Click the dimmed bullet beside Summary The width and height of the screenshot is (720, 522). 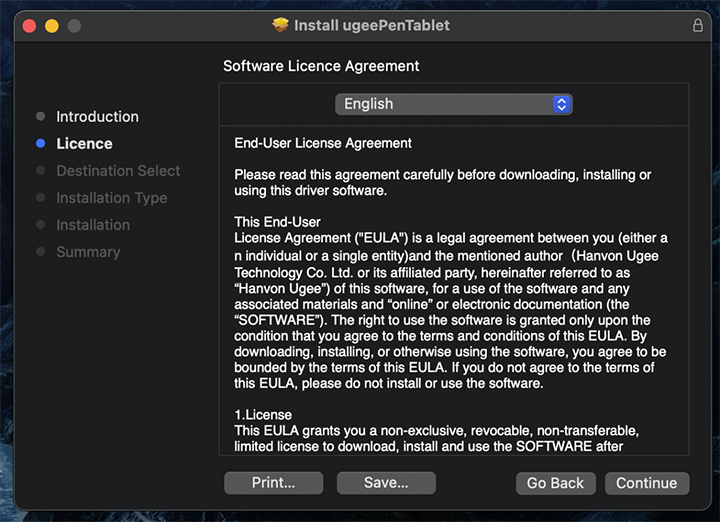click(x=40, y=252)
